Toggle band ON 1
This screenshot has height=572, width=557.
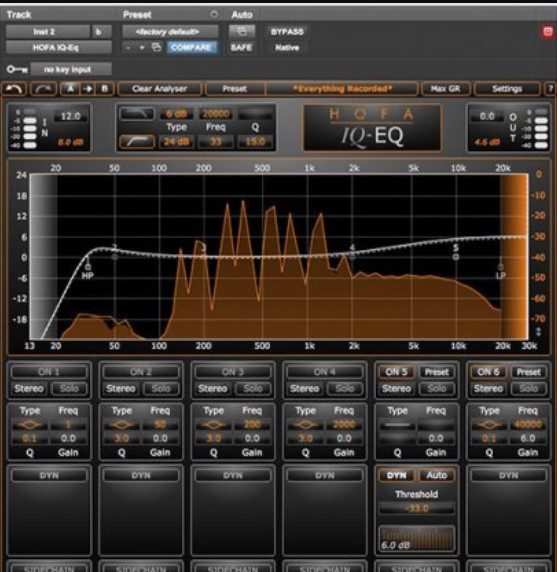click(x=49, y=372)
